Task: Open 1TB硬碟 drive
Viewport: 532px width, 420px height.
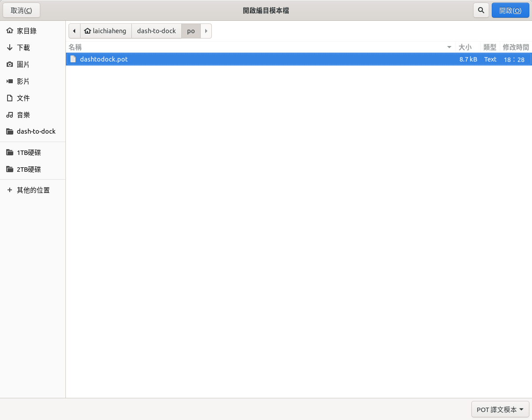Action: click(x=33, y=153)
